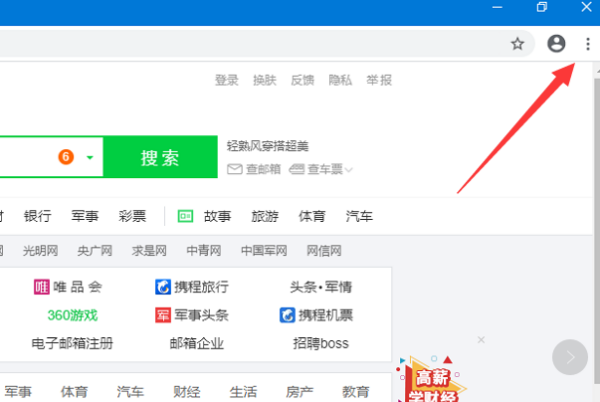
Task: Open the 查邮箱 mailbox envelope icon
Action: click(235, 169)
